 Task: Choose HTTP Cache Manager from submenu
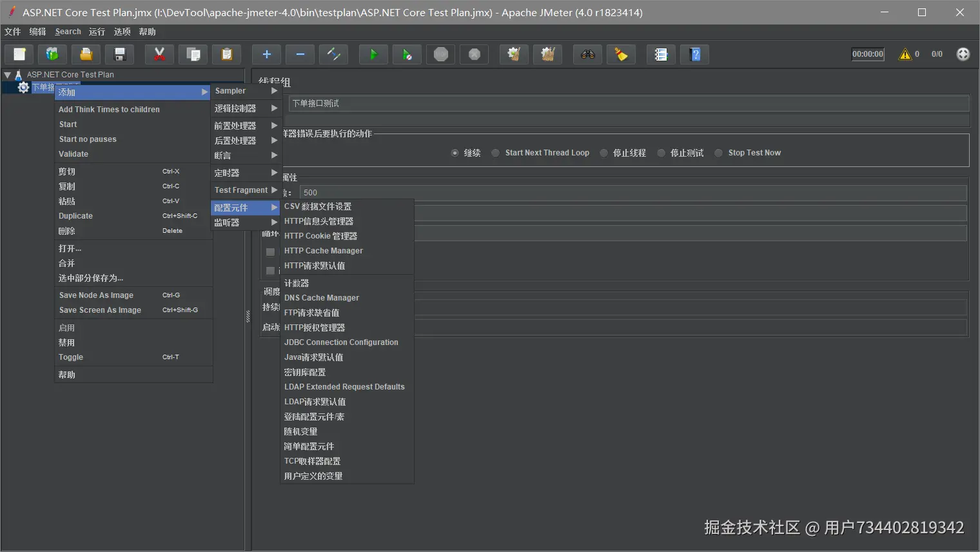348,251
